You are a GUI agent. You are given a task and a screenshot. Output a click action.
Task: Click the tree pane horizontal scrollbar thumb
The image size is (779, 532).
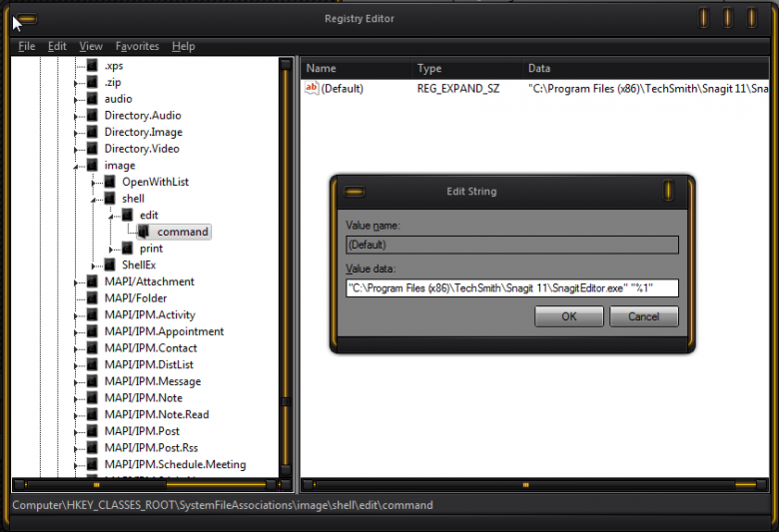(97, 485)
